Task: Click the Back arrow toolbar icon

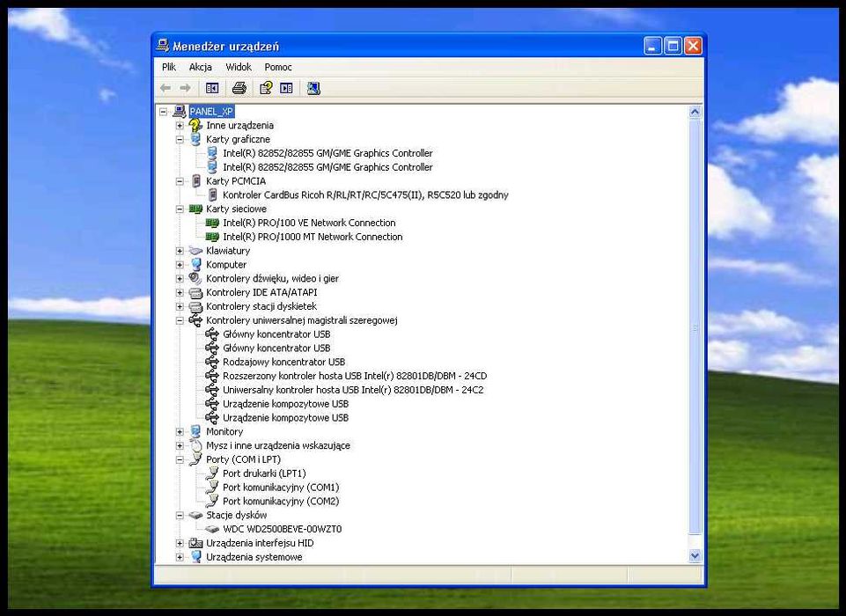Action: pyautogui.click(x=166, y=88)
